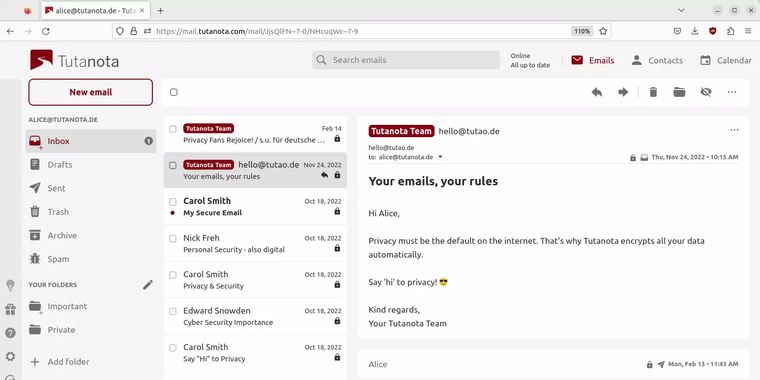Delete email with the trash toolbar icon
760x380 pixels.
(653, 92)
